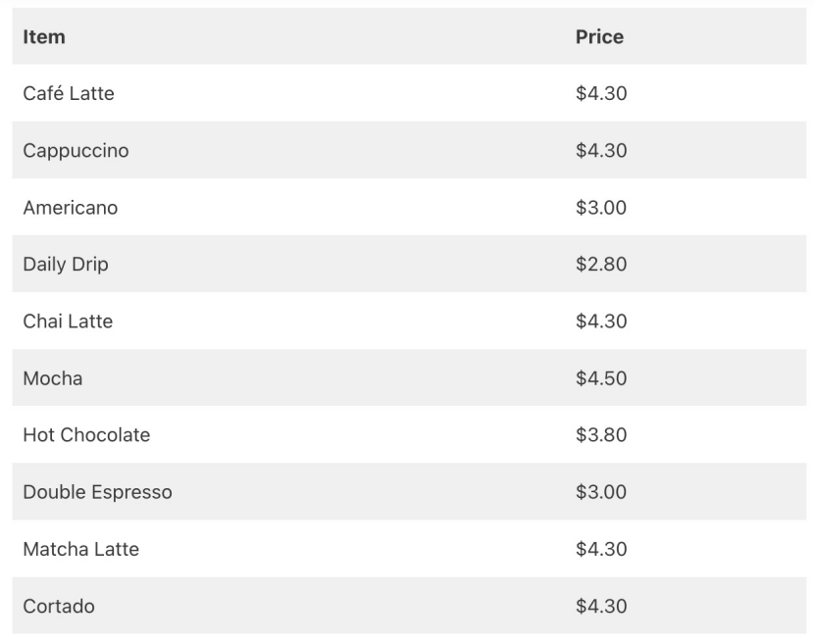
Task: Click the Mocha item name
Action: [x=53, y=378]
